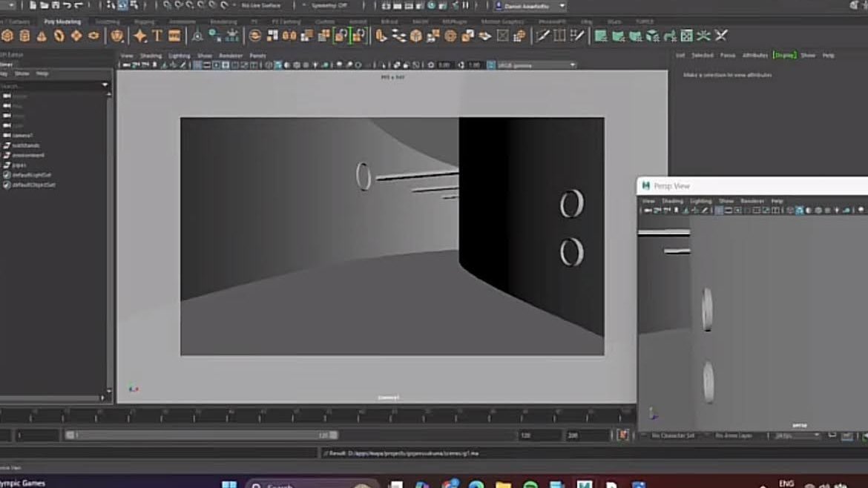Click the first green UV shelf icon
868x488 pixels.
point(601,36)
